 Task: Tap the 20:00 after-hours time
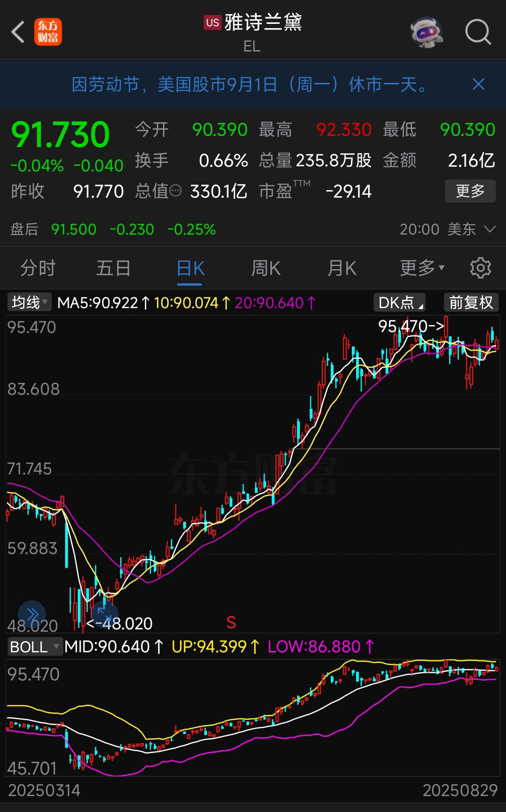pos(419,229)
